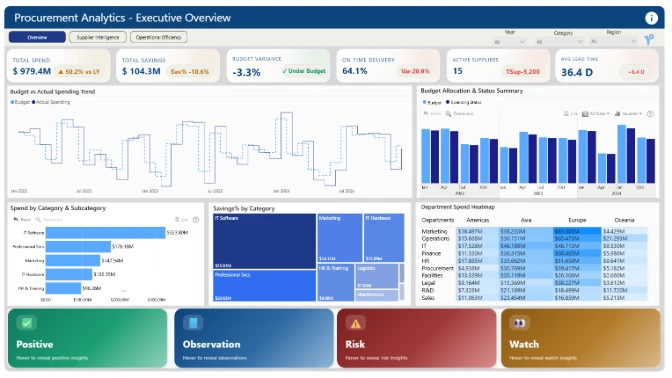Click Zoom-out magnifier in Spend by Category chart
Viewport: 672px width, 378px height.
(38, 219)
